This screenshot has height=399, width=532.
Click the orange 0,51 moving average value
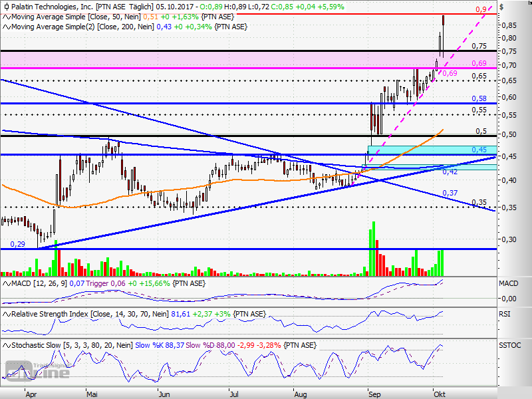[x=150, y=17]
